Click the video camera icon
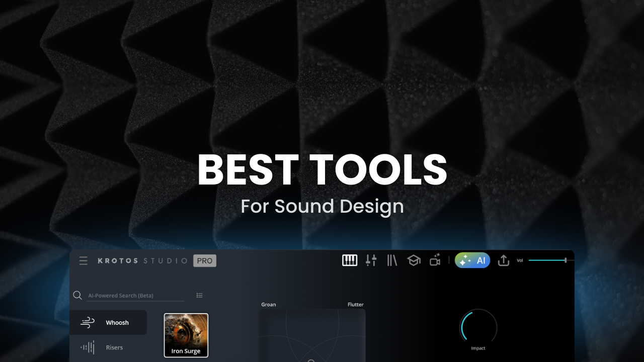The height and width of the screenshot is (362, 644). click(435, 260)
